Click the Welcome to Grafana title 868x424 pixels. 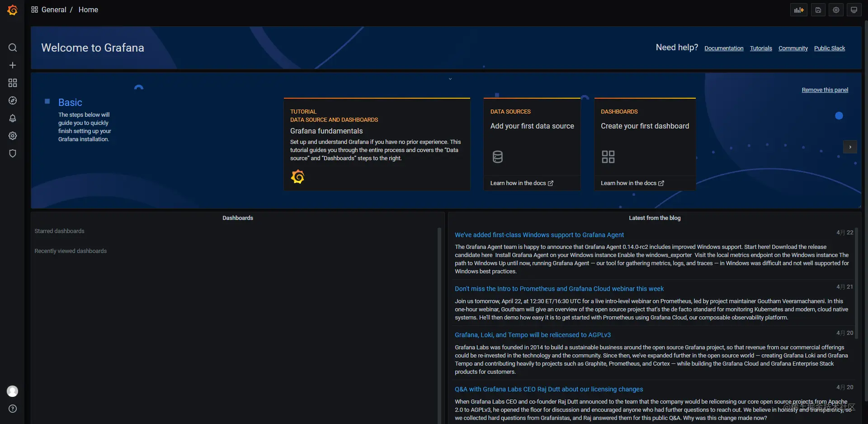(93, 48)
